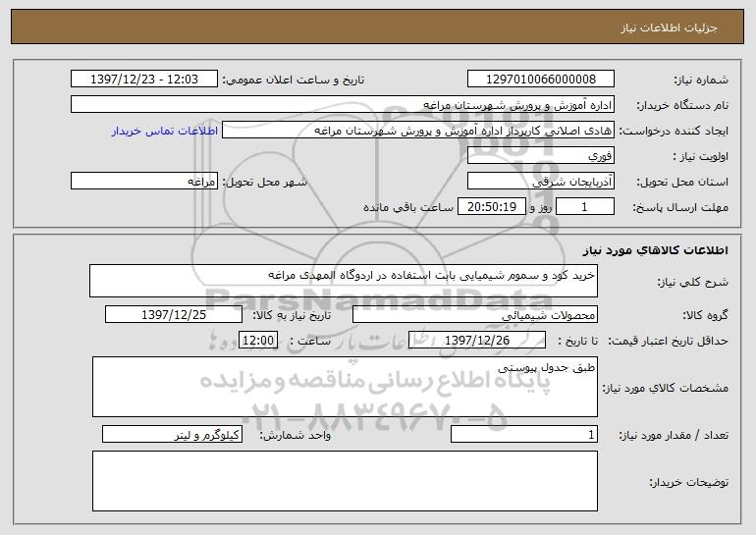Click the buyer organization name field
756x535 pixels.
tap(343, 105)
